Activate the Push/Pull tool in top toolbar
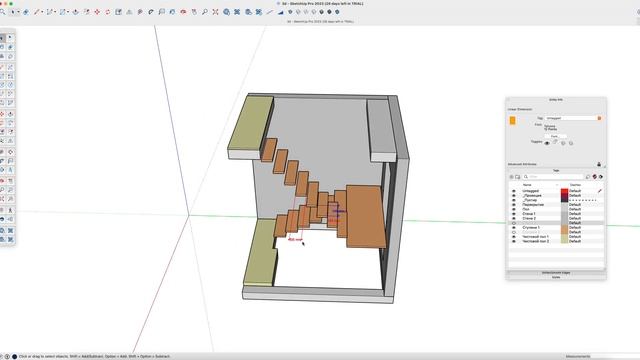 76,12
